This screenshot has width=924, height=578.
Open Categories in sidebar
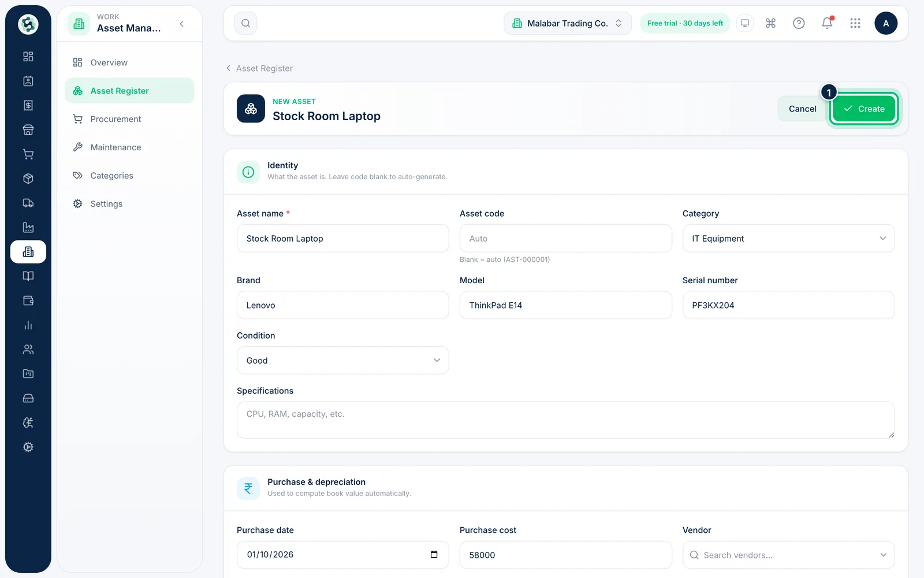[x=129, y=176]
